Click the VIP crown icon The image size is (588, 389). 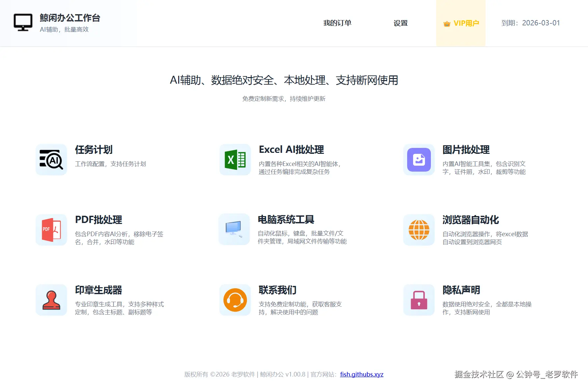point(447,24)
